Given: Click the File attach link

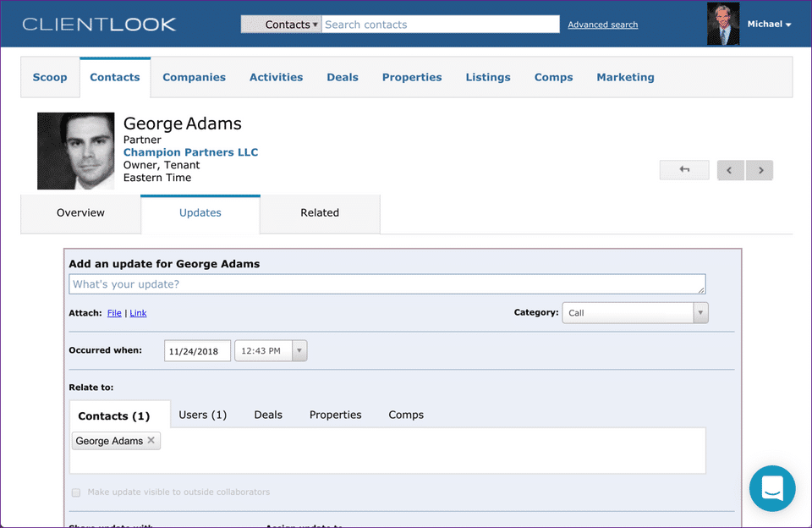Looking at the screenshot, I should (x=114, y=313).
